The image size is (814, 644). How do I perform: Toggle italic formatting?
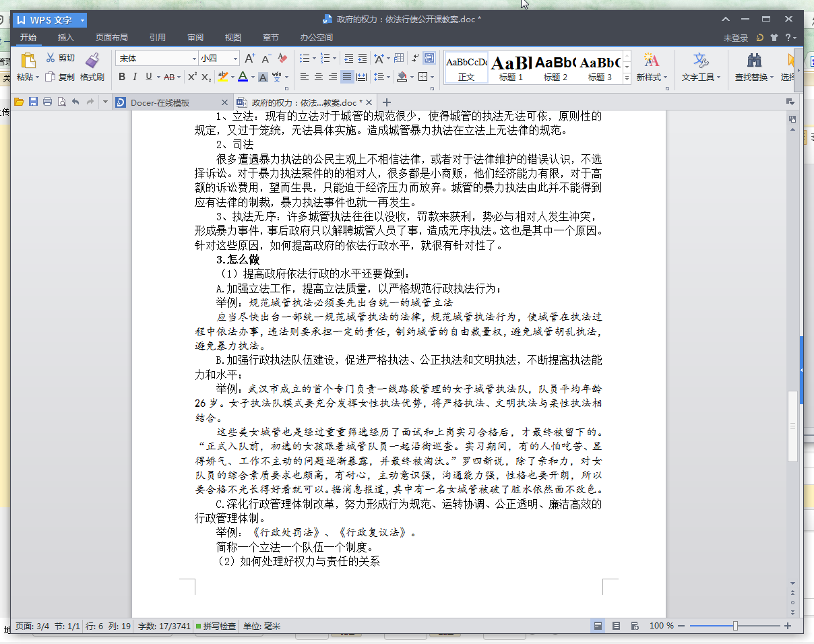(x=135, y=77)
